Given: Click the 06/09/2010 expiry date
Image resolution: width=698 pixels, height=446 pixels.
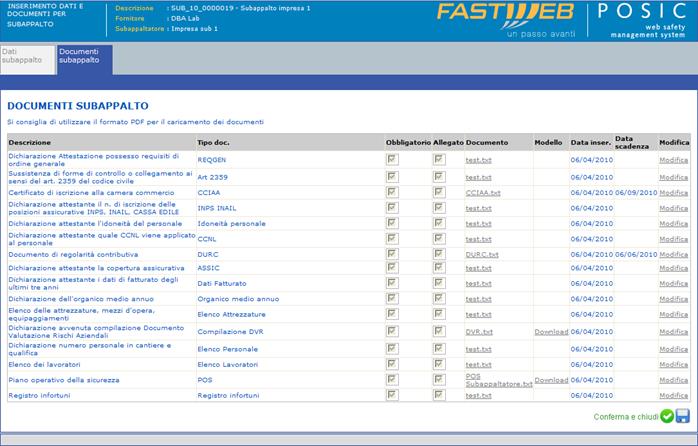Looking at the screenshot, I should tap(636, 193).
